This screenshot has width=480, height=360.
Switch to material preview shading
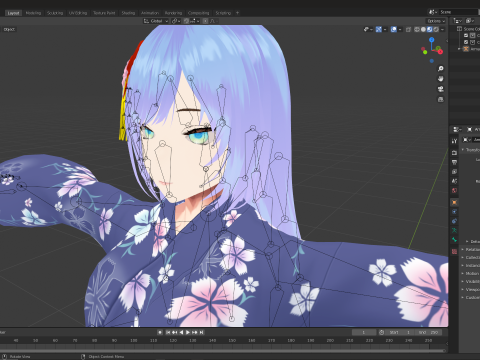point(430,29)
